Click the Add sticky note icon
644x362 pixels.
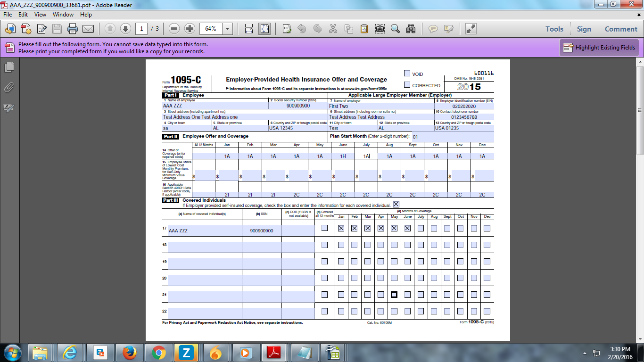point(433,29)
